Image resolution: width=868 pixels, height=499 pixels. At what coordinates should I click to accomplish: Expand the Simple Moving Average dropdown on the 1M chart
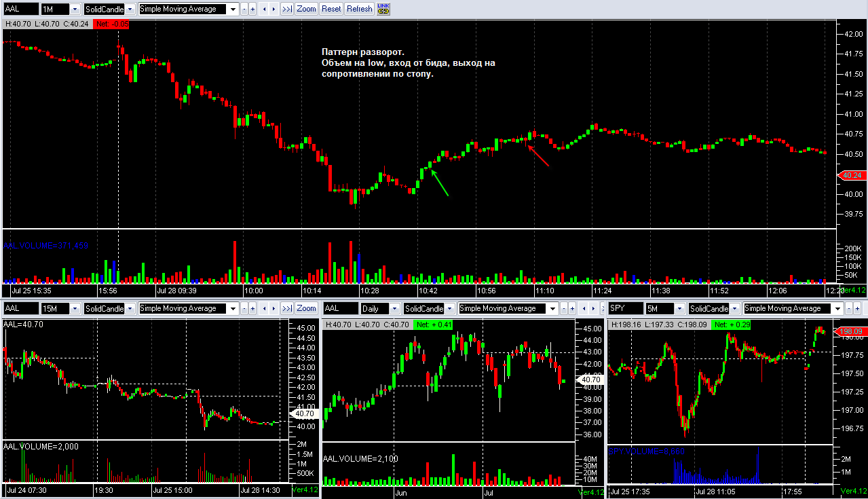pos(233,10)
